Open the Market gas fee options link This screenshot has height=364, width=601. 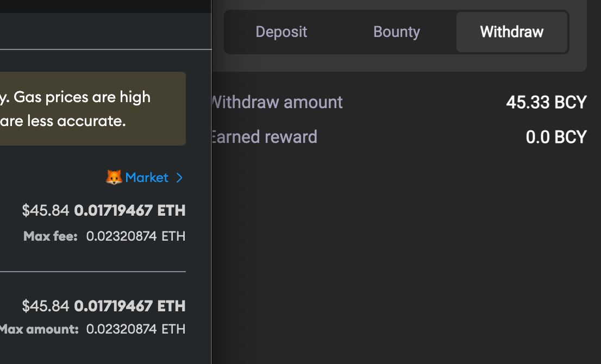point(147,178)
